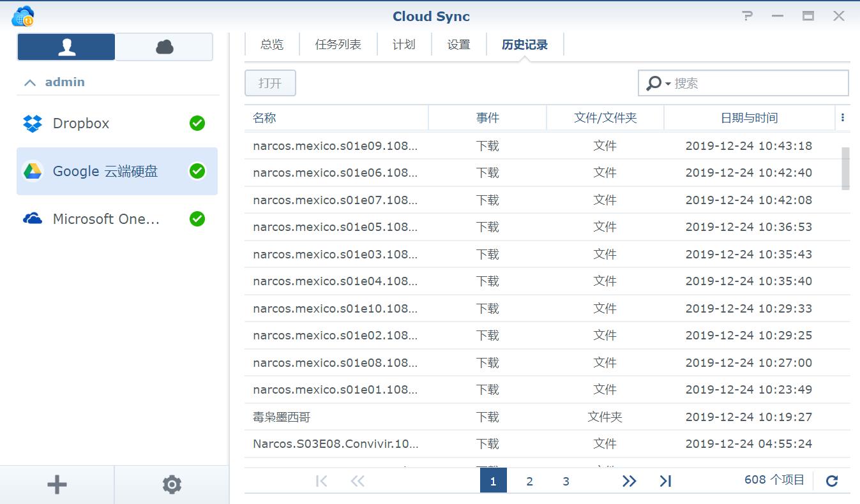
Task: Switch to the 任务列表 tab
Action: pyautogui.click(x=338, y=45)
